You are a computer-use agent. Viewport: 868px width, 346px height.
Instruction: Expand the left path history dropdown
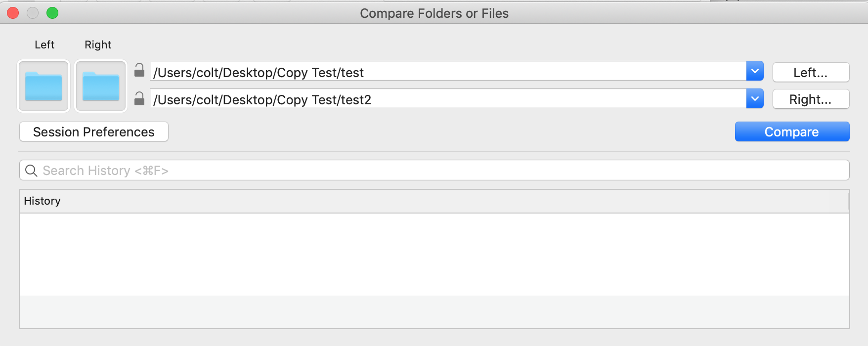[755, 71]
